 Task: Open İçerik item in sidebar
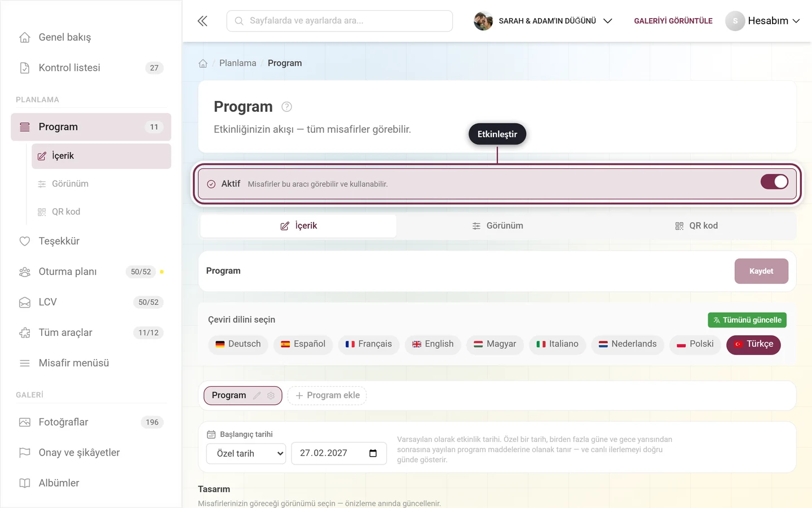coord(101,156)
